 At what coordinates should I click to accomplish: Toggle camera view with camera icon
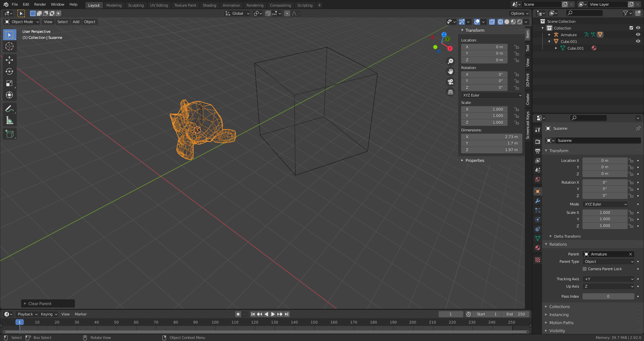tap(450, 82)
